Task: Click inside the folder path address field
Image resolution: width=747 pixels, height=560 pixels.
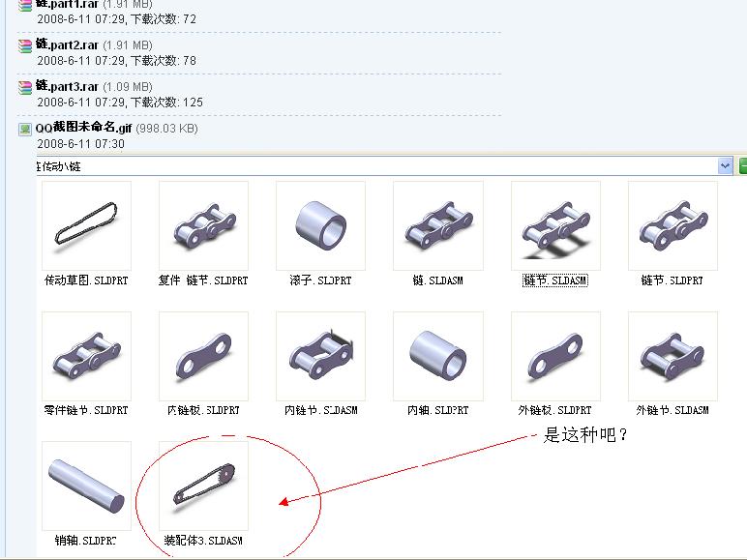Action: 376,166
